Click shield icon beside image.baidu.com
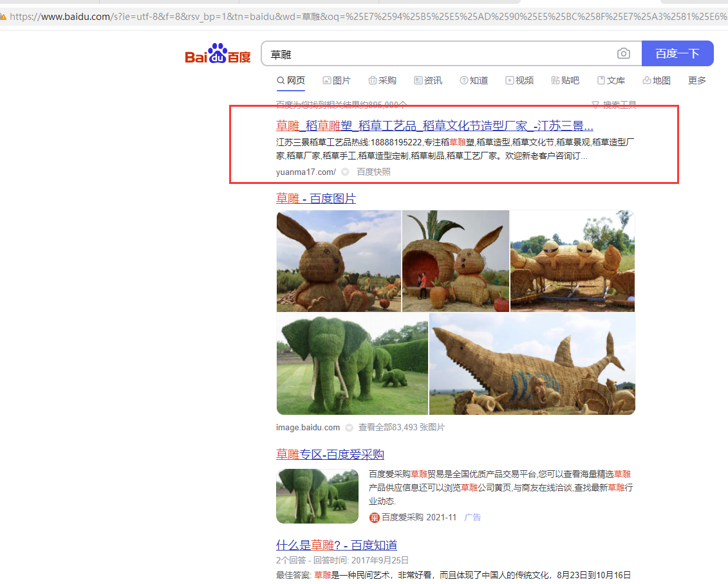This screenshot has width=728, height=584. point(349,427)
